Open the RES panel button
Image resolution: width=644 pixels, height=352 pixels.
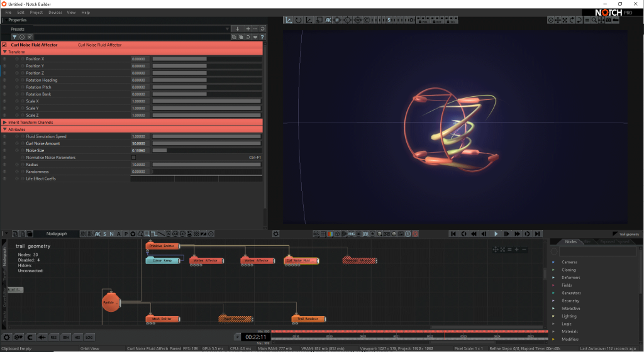54,338
